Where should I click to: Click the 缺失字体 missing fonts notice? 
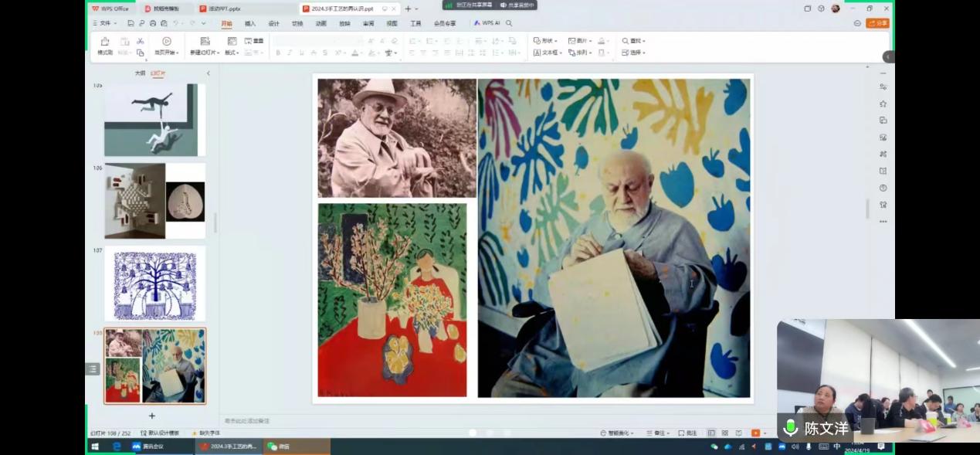click(206, 433)
